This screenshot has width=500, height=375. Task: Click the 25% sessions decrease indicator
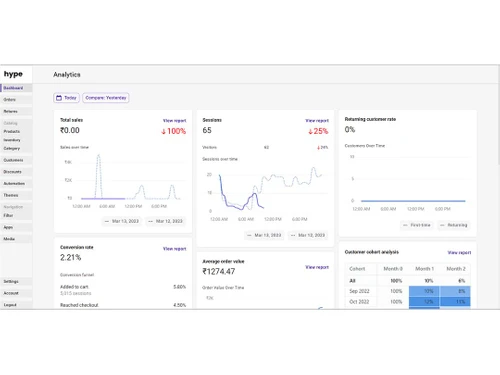(318, 131)
